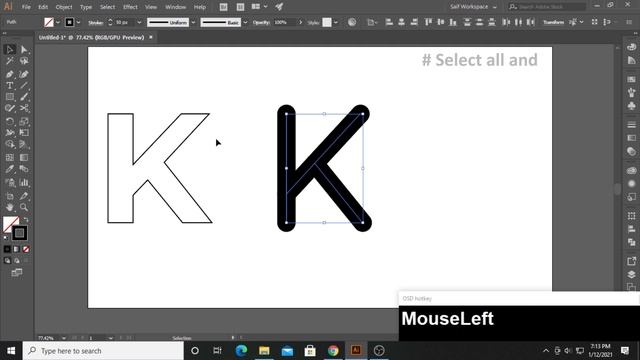Viewport: 640px width, 360px height.
Task: Set paint mode to Gradient
Action: 16,249
